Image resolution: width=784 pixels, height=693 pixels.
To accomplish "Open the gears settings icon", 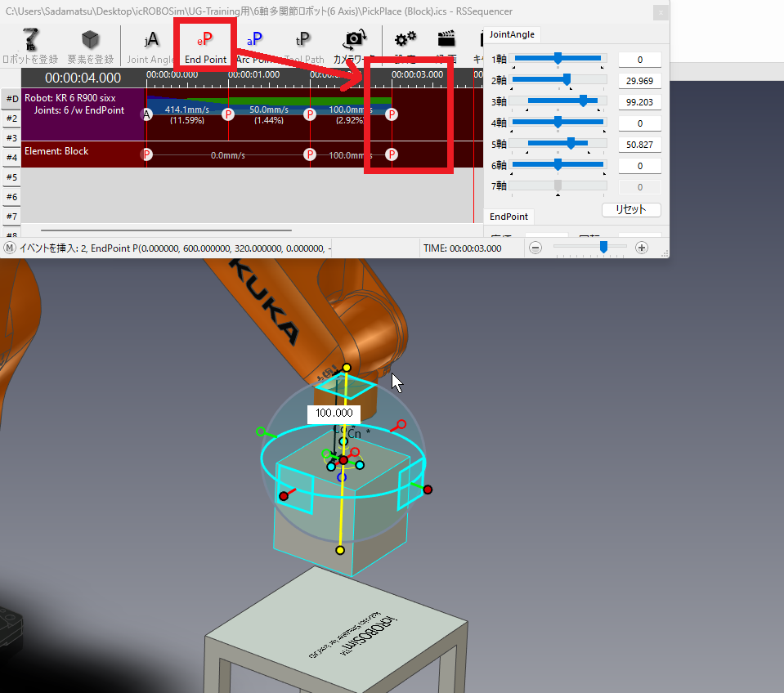I will tap(405, 41).
